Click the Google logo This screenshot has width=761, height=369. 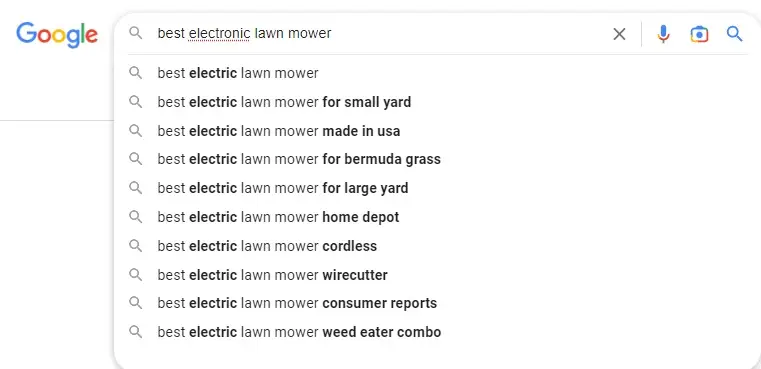[x=57, y=35]
